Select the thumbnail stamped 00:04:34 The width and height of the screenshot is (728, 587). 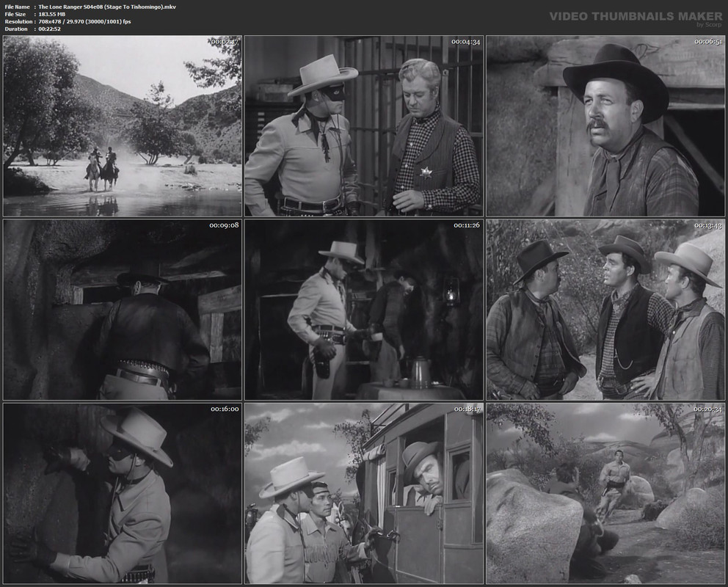(x=364, y=126)
